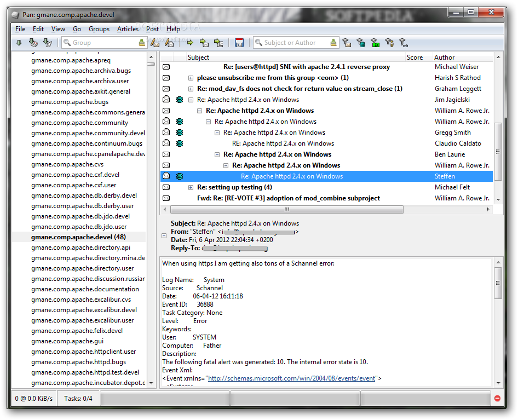This screenshot has height=420, width=518.
Task: Click the Group search input field
Action: (105, 43)
